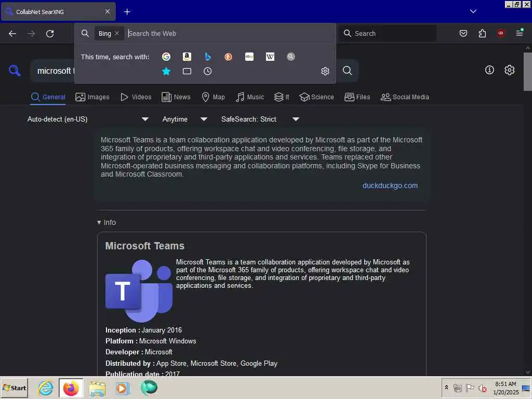Image resolution: width=532 pixels, height=399 pixels.
Task: Collapse the Info section
Action: point(107,222)
